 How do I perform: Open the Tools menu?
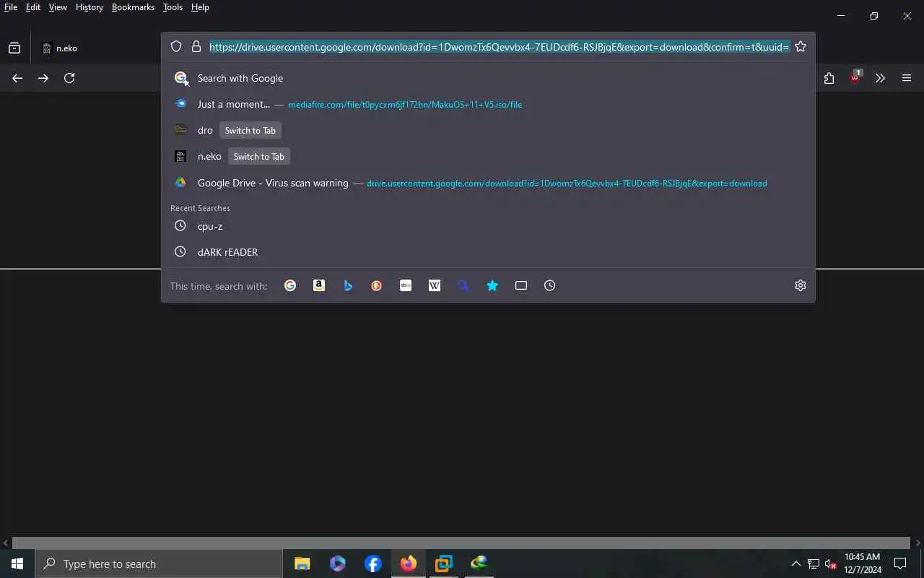point(173,7)
